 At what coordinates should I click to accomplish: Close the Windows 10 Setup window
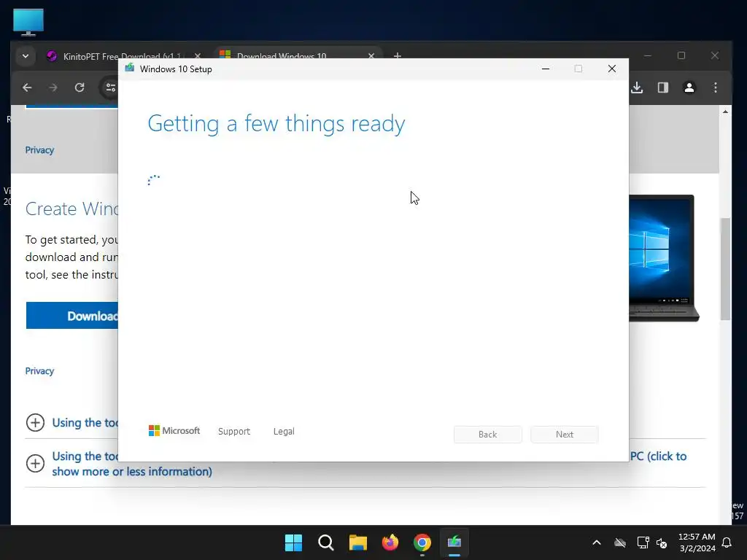(x=612, y=69)
